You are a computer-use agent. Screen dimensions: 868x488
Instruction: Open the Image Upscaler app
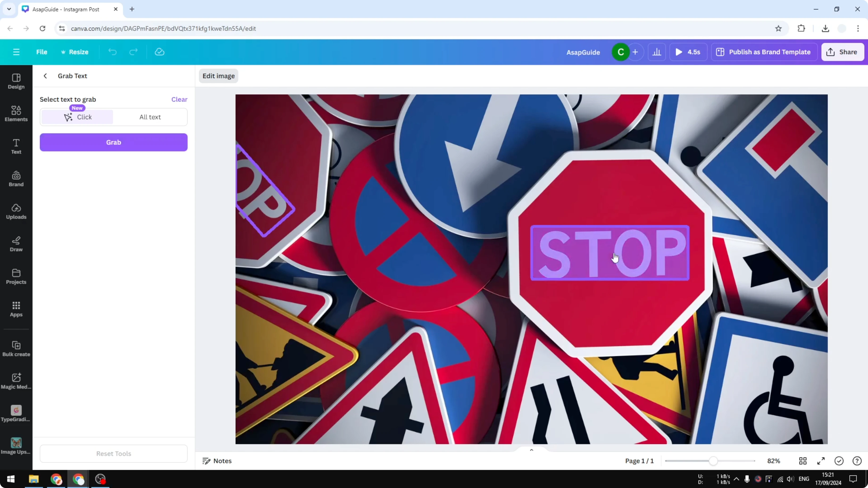tap(16, 447)
